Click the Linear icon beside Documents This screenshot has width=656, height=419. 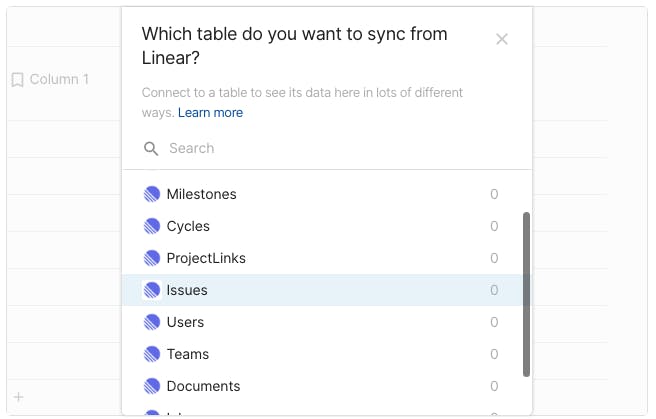pyautogui.click(x=152, y=386)
